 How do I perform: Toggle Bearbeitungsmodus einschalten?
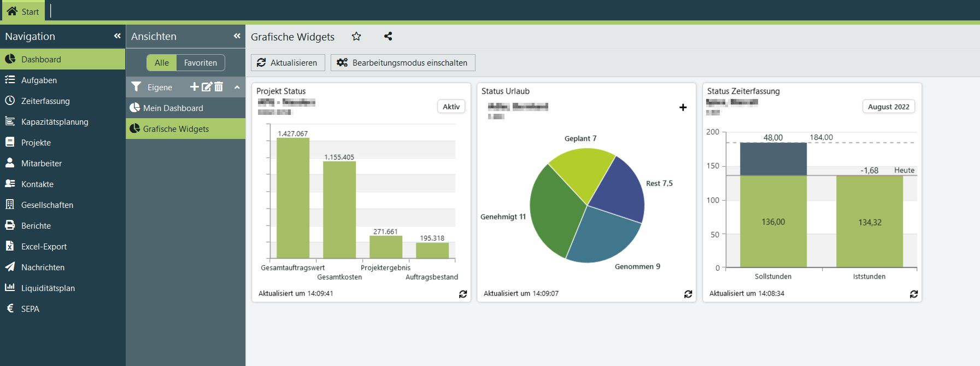click(403, 63)
